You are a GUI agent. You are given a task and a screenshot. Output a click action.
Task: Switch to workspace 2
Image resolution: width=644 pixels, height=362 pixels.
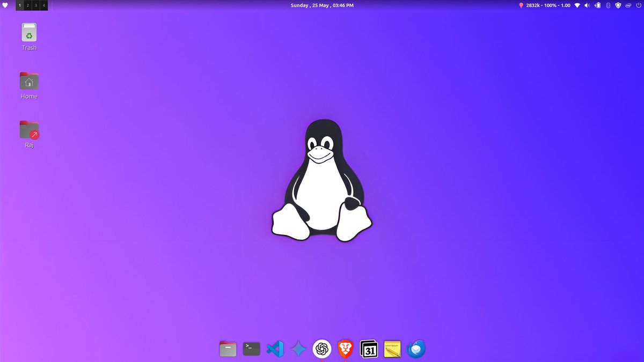[28, 5]
